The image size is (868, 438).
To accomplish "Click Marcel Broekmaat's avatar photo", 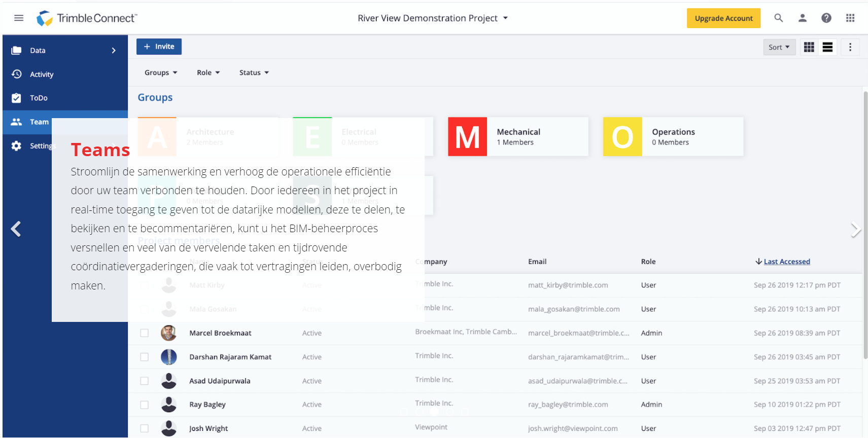I will click(169, 333).
